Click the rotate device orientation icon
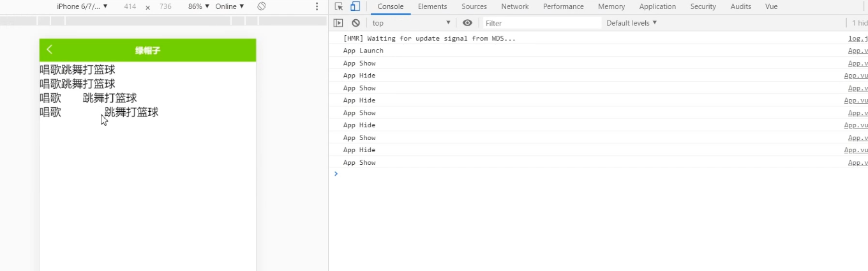 [x=262, y=6]
